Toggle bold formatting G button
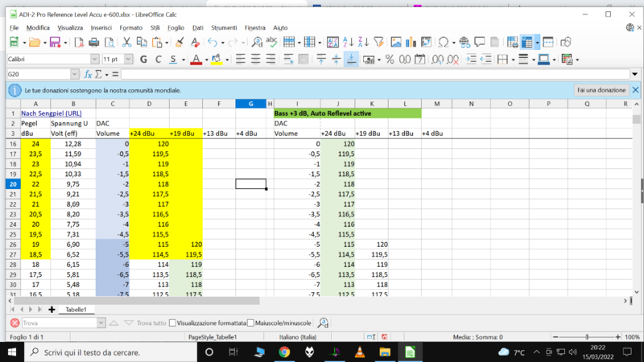The width and height of the screenshot is (644, 362). [x=144, y=59]
